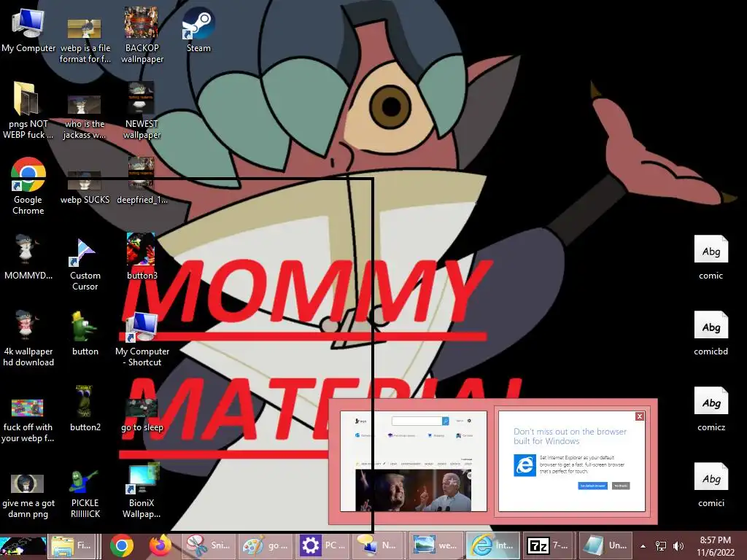The image size is (747, 560).
Task: Click the Chrome taskbar icon
Action: click(x=122, y=545)
